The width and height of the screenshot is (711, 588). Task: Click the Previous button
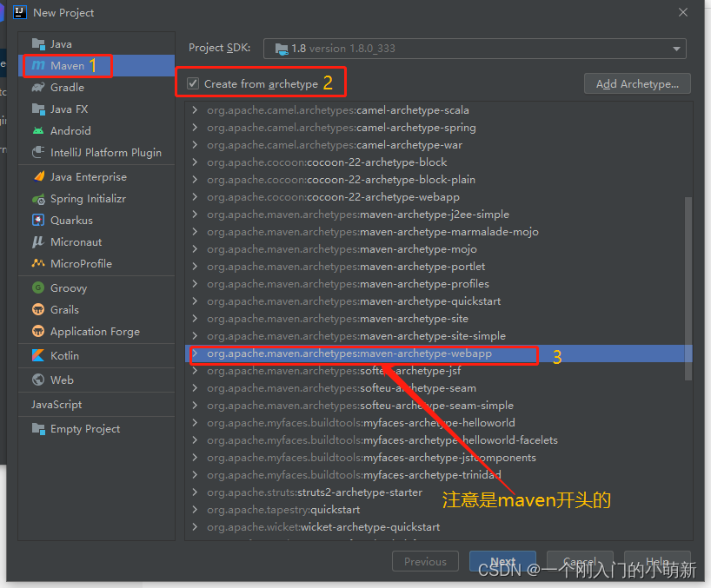point(425,562)
